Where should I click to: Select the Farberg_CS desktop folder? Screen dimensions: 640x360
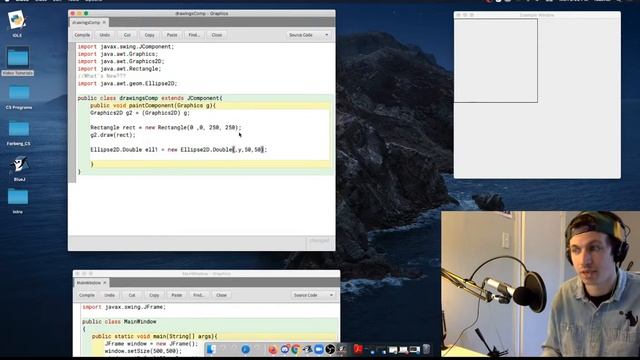[19, 129]
